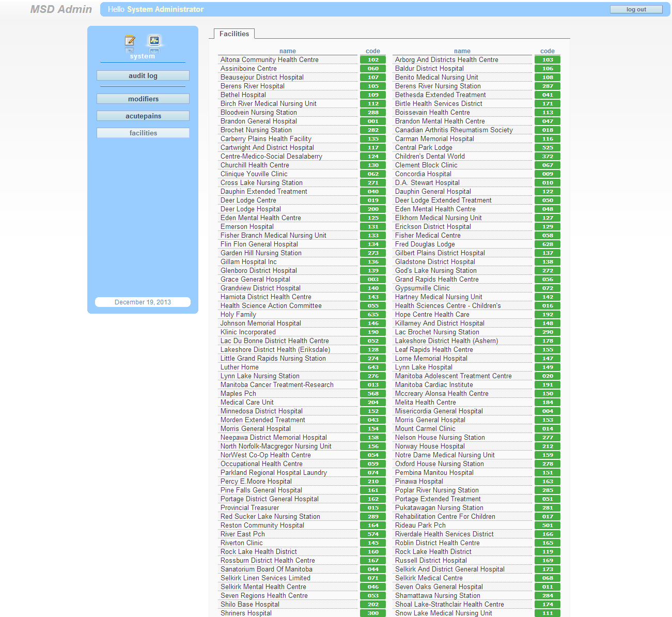This screenshot has height=617, width=672.
Task: Open Churchill Health Centre
Action: (255, 165)
